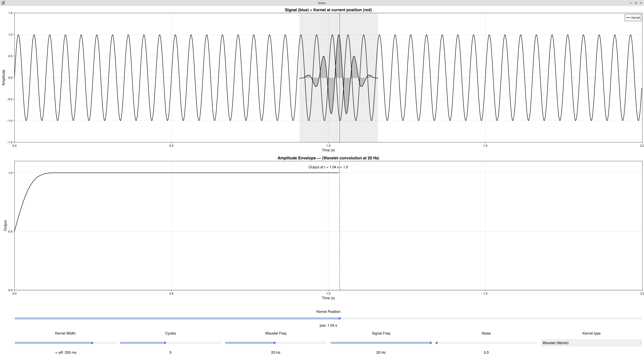Click the Makie title bar text
Image resolution: width=644 pixels, height=362 pixels.
click(x=322, y=3)
